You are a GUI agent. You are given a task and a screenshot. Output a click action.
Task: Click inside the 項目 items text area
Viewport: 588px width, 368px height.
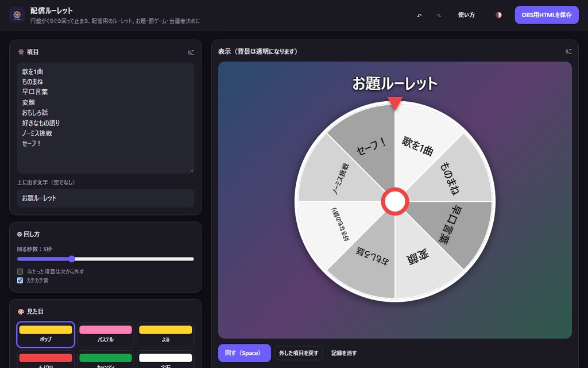(106, 118)
